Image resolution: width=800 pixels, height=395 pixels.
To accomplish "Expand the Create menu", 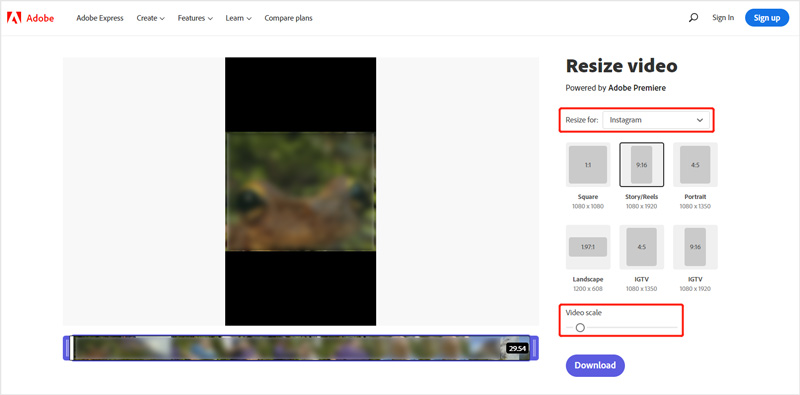I will [x=151, y=18].
